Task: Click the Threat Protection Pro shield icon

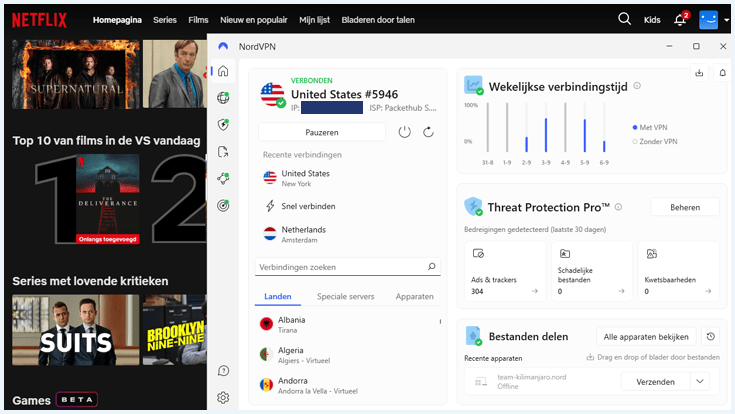Action: pos(473,206)
